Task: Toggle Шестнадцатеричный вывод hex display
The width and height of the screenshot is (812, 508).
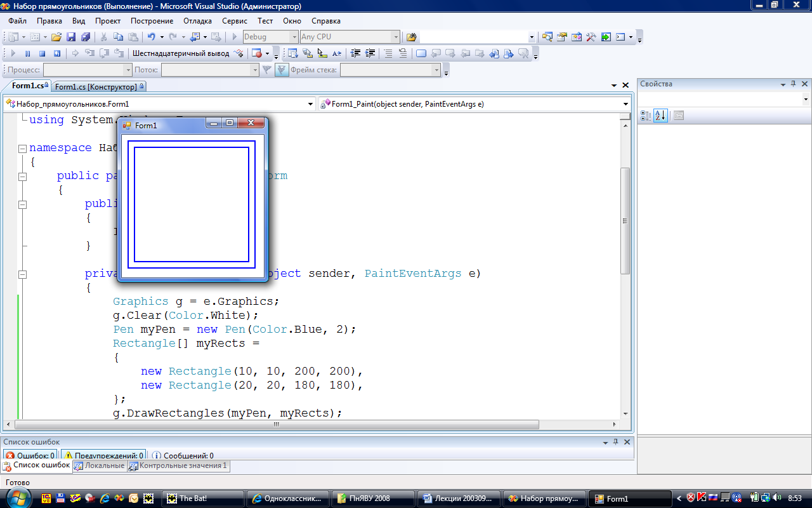Action: tap(181, 53)
